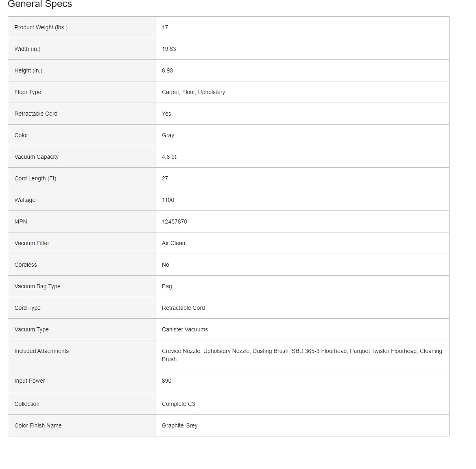Image resolution: width=476 pixels, height=469 pixels.
Task: Click the General Specs heading
Action: [40, 4]
